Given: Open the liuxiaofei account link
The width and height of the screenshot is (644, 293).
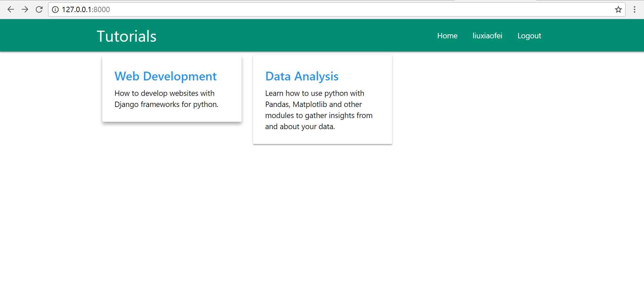Looking at the screenshot, I should tap(487, 36).
